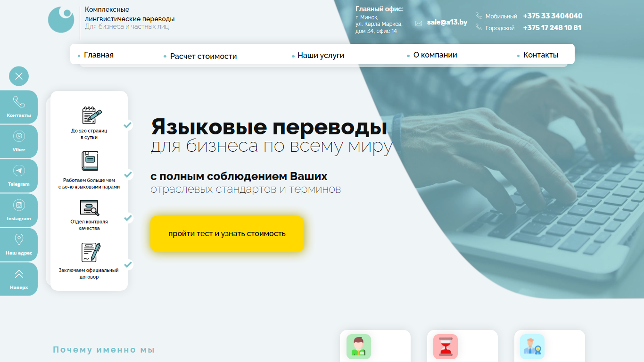Call city number +375 17 248 10 81
Image resolution: width=644 pixels, height=362 pixels.
tap(552, 27)
